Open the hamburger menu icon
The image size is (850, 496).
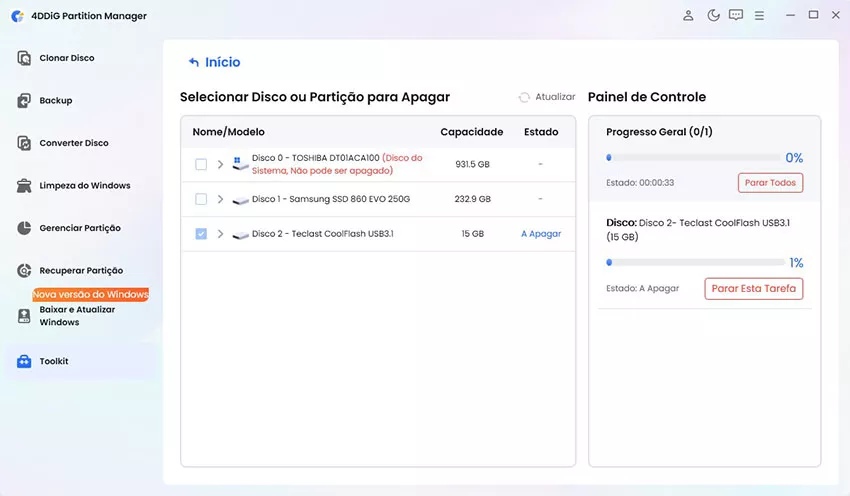(x=759, y=16)
